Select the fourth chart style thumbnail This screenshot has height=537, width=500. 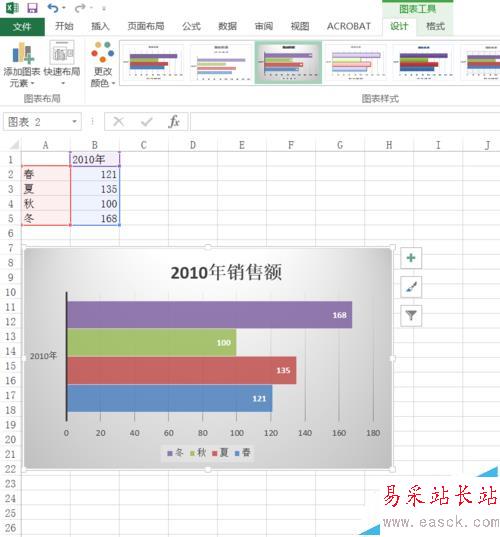click(356, 62)
